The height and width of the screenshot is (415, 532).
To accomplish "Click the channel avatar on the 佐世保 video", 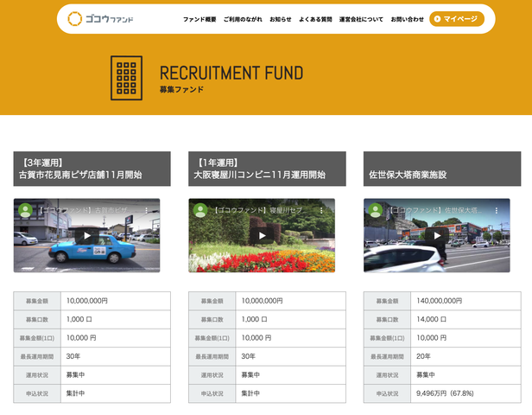I will 376,210.
